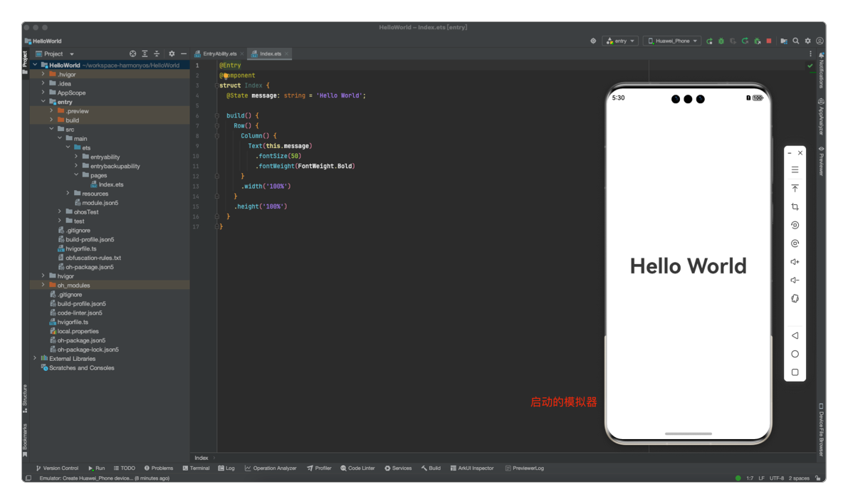Expand the AppScope folder

click(43, 93)
